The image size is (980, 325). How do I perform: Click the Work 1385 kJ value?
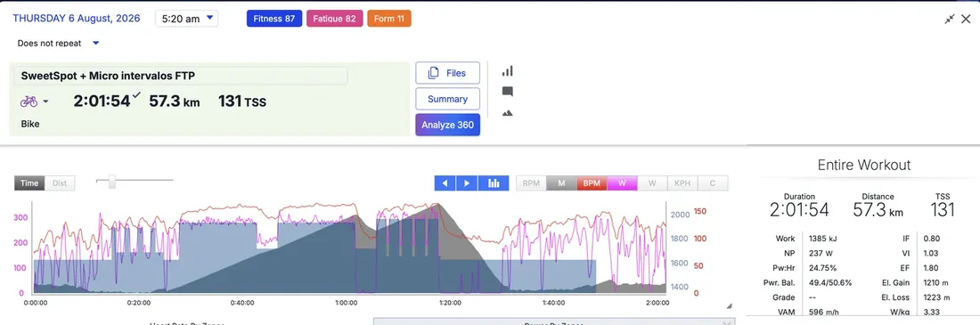[x=822, y=238]
